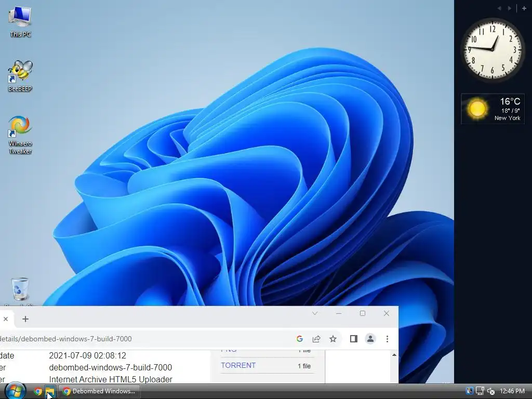Viewport: 532px width, 399px height.
Task: Open the This PC desktop icon
Action: pos(20,21)
